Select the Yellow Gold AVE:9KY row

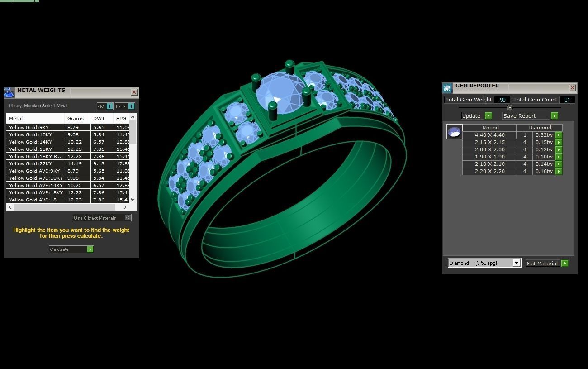[x=68, y=171]
